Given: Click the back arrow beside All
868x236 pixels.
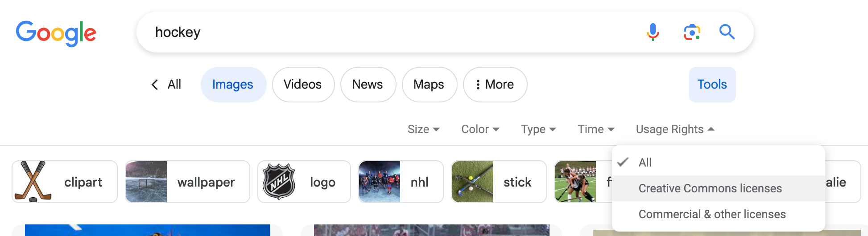Looking at the screenshot, I should tap(155, 85).
